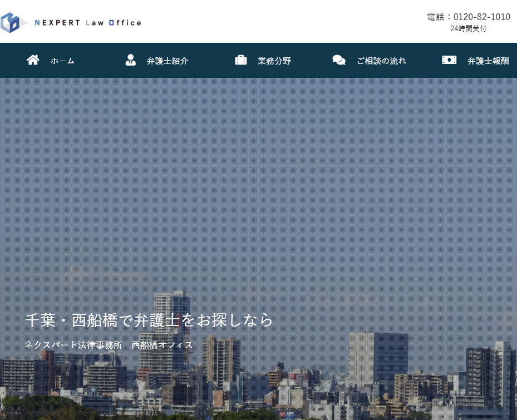517x420 pixels.
Task: Click the speech bubble icon beside ご相談の流れ
Action: pos(338,60)
